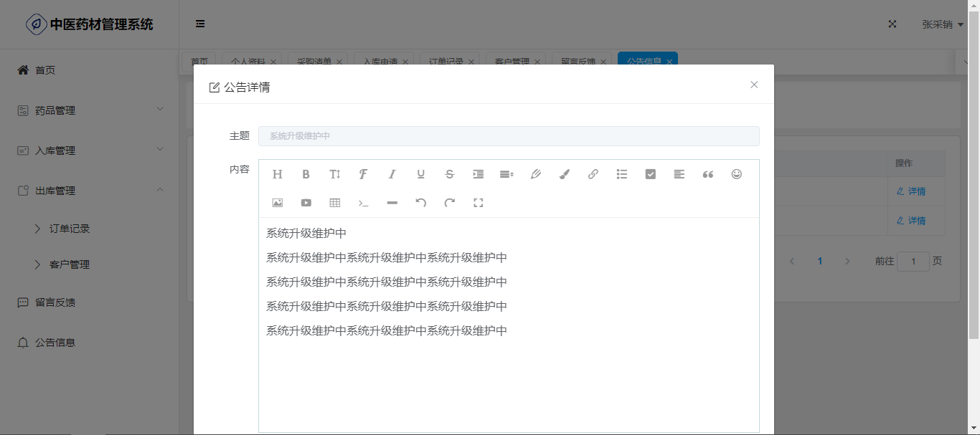Viewport: 980px width, 435px height.
Task: Insert a blockquote
Action: pyautogui.click(x=708, y=174)
